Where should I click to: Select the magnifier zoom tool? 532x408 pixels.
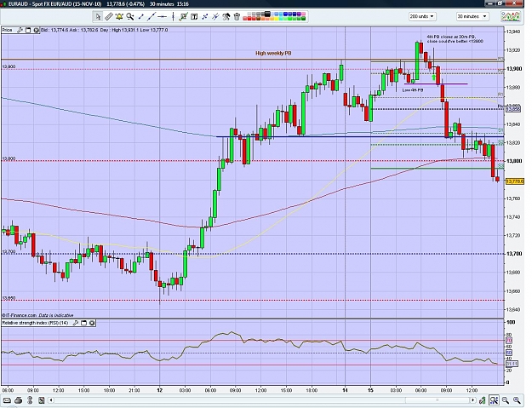point(130,16)
